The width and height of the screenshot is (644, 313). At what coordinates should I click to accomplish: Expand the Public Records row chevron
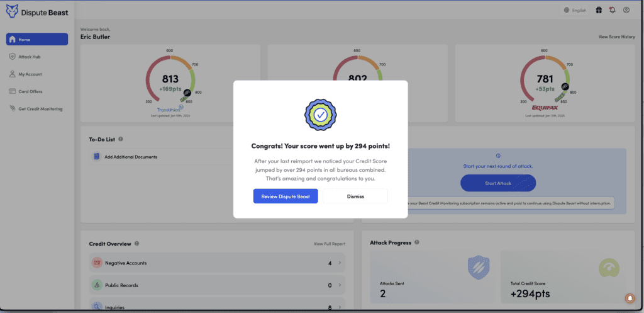pos(339,285)
